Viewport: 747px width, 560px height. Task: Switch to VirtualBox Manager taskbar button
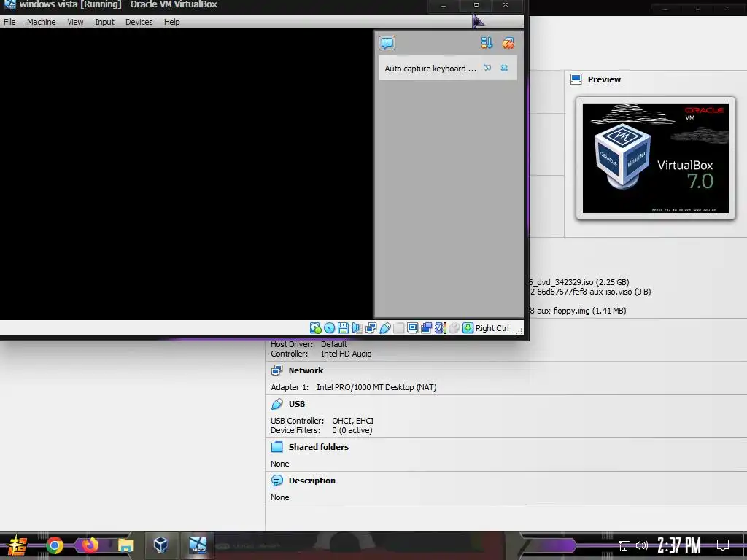(x=160, y=545)
